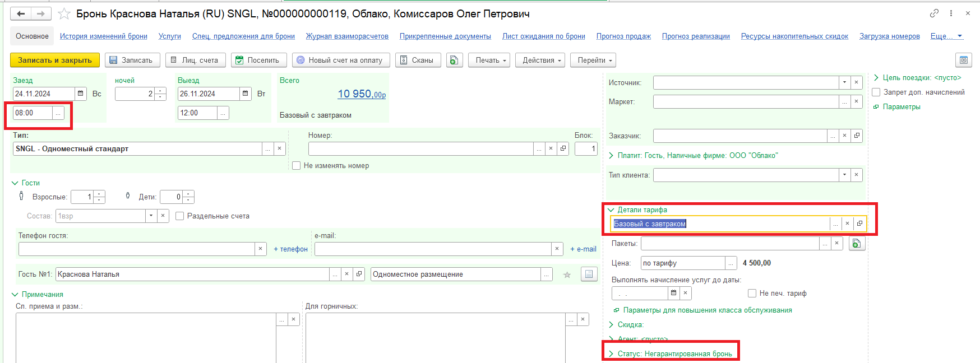Clear the guest e-mail field
This screenshot has height=363, width=980.
pos(557,249)
